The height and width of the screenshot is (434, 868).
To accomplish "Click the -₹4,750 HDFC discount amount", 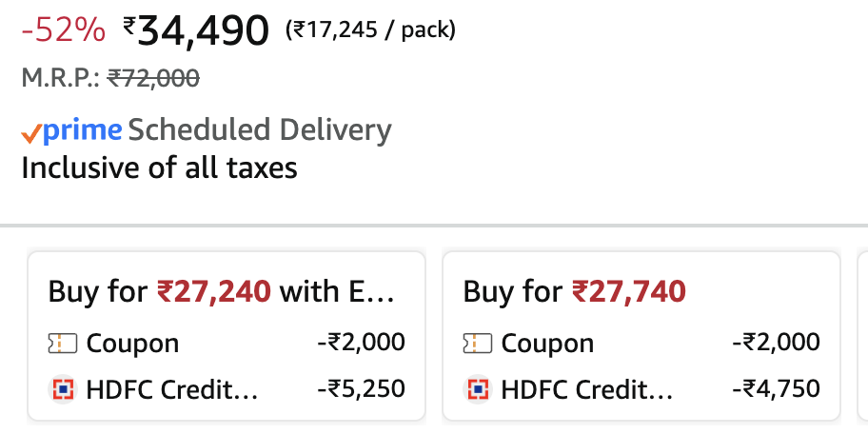I will 776,388.
